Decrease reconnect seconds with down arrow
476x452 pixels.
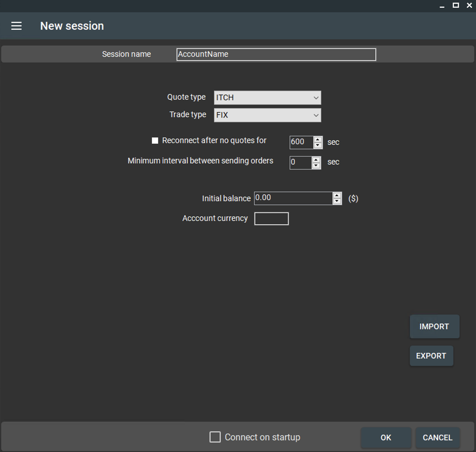[x=318, y=145]
